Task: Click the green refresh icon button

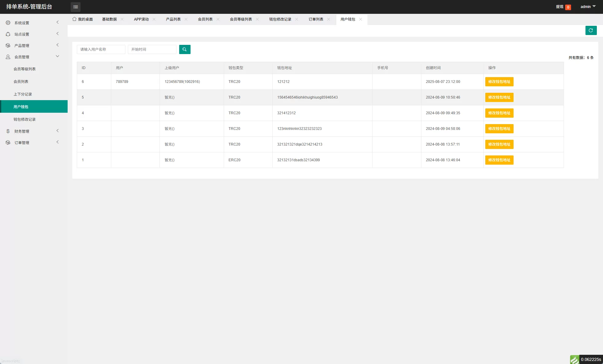Action: coord(591,30)
